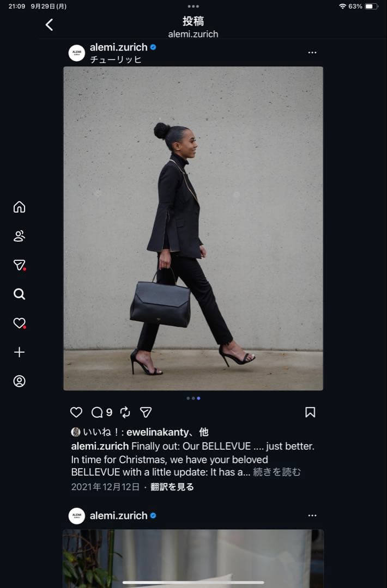Share post with paper plane icon
The image size is (387, 588).
pos(146,413)
